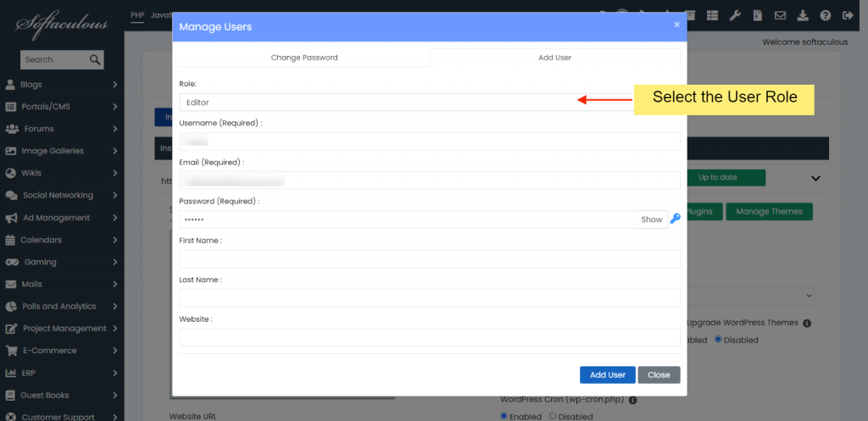Open the envelope email icon in top bar
868x421 pixels.
point(780,15)
